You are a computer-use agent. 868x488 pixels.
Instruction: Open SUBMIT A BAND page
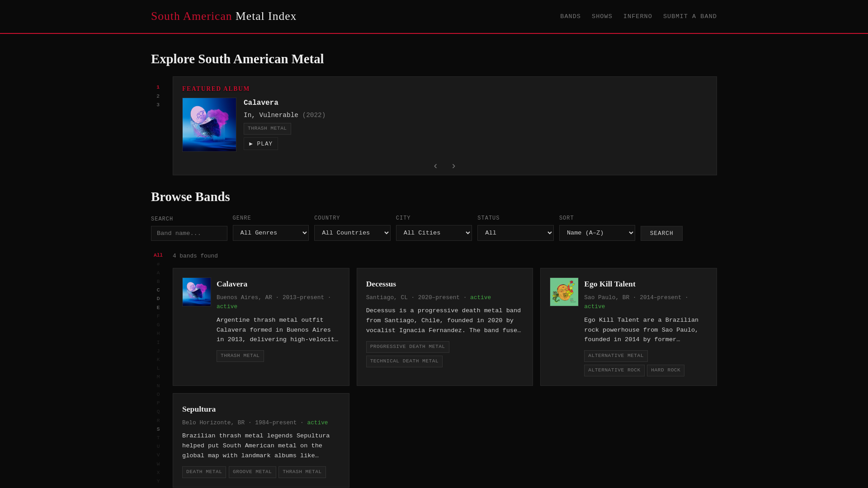pos(690,16)
